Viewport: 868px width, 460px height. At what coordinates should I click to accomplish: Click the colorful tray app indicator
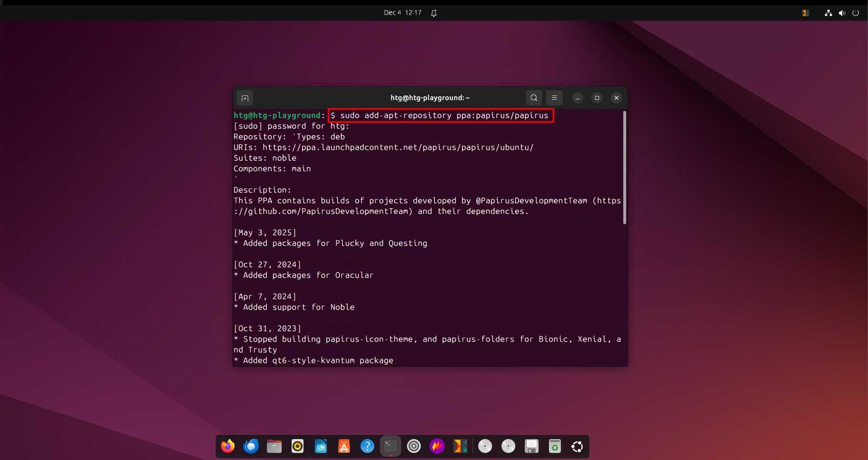(x=805, y=13)
